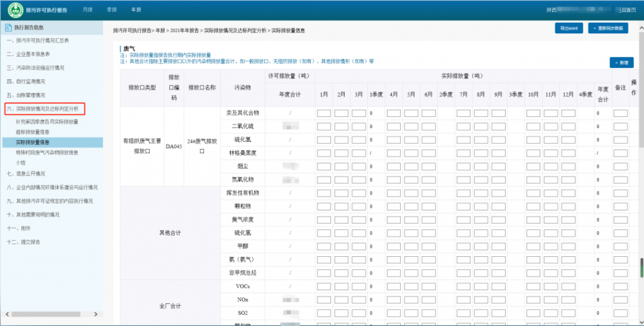
Task: Go back via 返回首页 link
Action: pos(626,10)
